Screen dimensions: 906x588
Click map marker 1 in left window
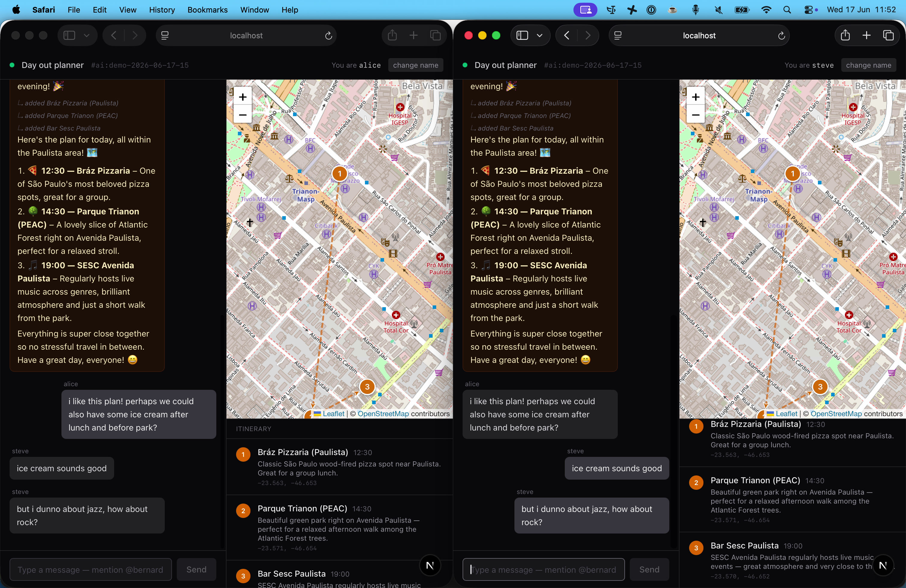click(x=339, y=174)
